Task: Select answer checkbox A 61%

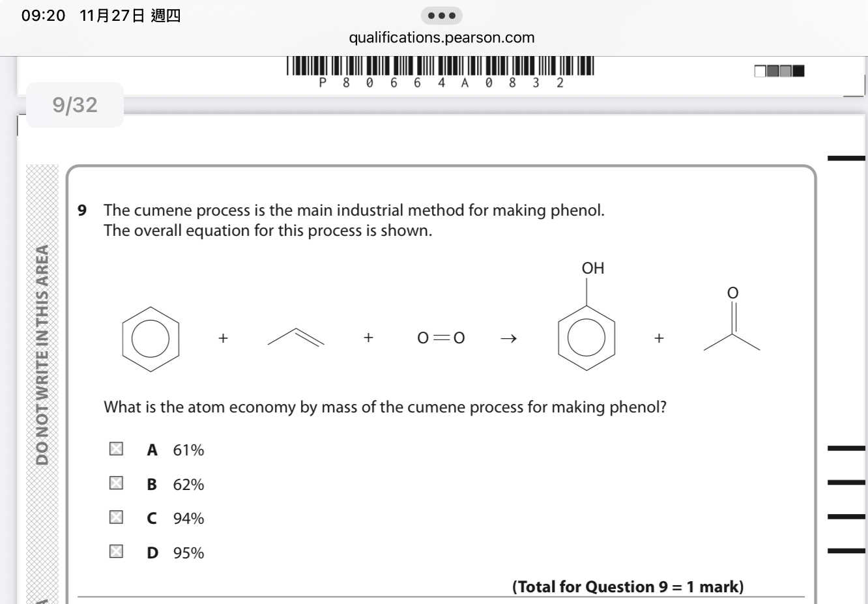Action: pyautogui.click(x=116, y=449)
